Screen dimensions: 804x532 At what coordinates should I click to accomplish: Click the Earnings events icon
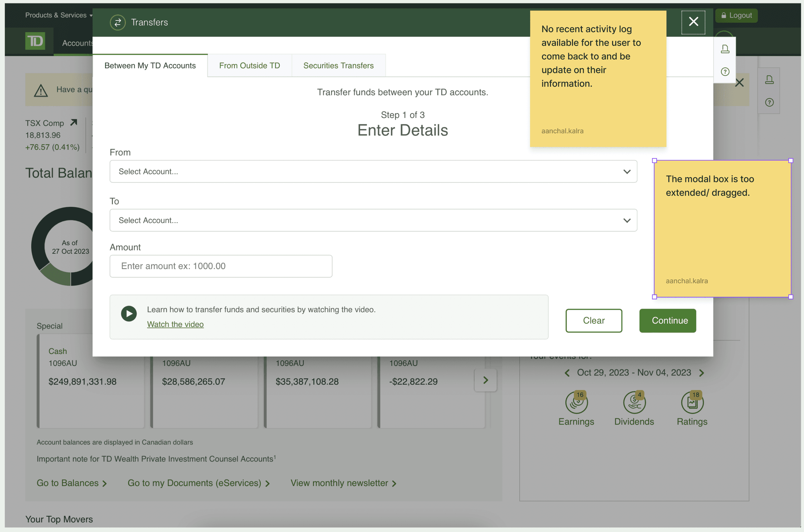576,403
